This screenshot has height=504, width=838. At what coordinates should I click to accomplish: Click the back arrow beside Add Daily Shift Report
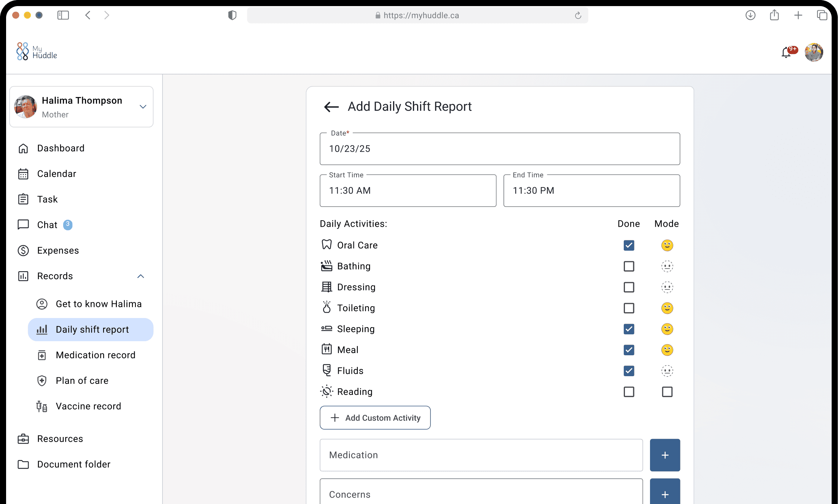point(331,107)
